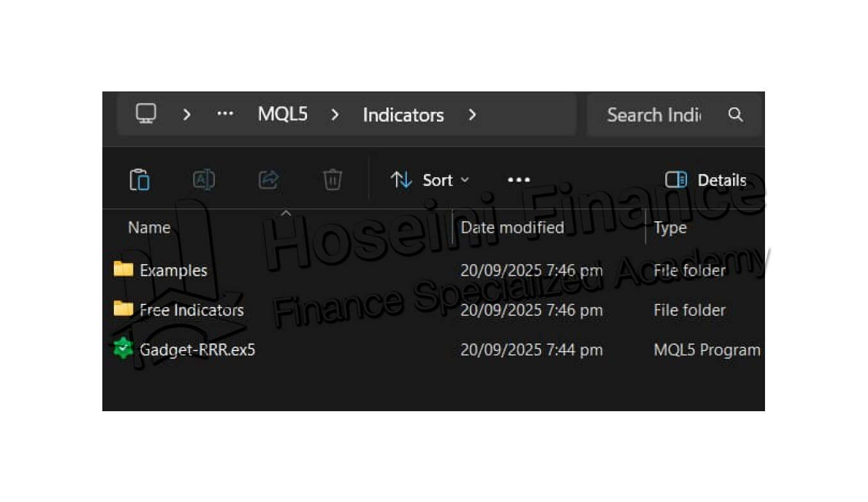Go to MQL5 folder in breadcrumb
868x502 pixels.
pyautogui.click(x=282, y=114)
